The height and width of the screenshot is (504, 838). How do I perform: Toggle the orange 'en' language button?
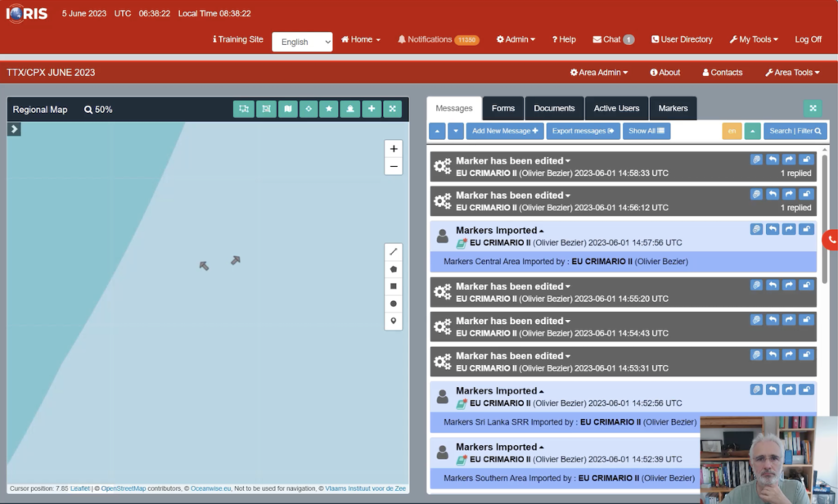(732, 131)
